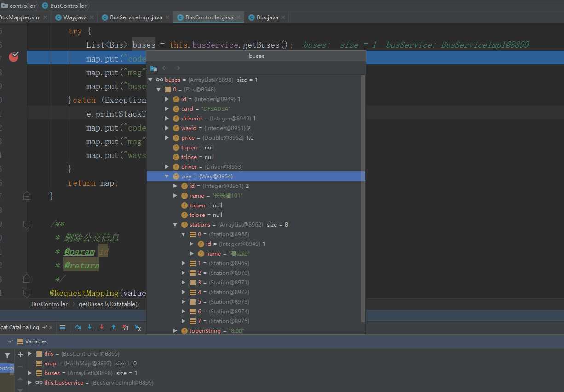
Task: Show execution point in debugger toolbar
Action: [63, 328]
